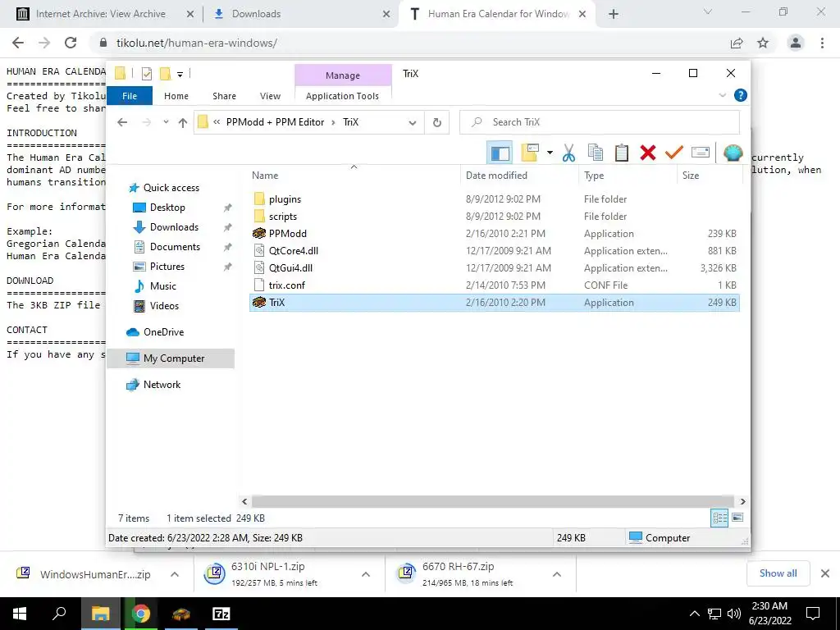
Task: Open Desktop in navigation pane
Action: (x=167, y=208)
